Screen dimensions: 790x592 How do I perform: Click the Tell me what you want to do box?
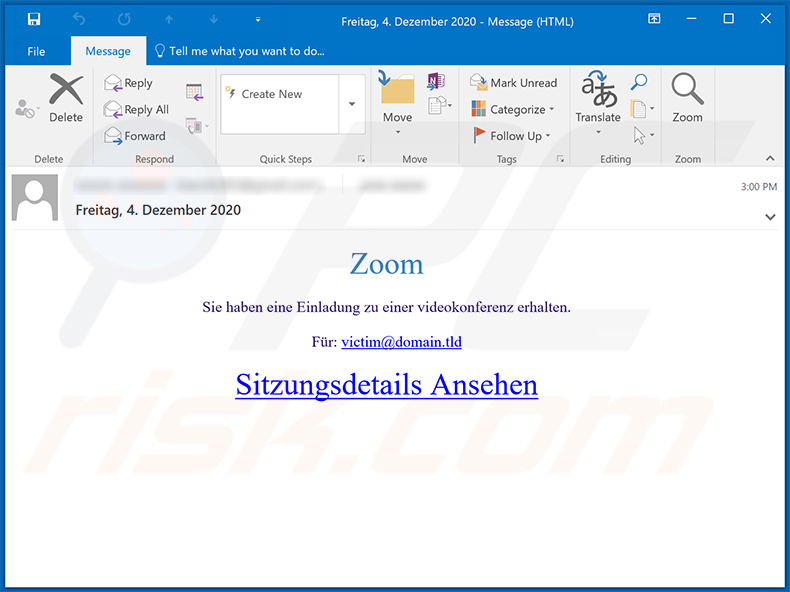point(240,51)
